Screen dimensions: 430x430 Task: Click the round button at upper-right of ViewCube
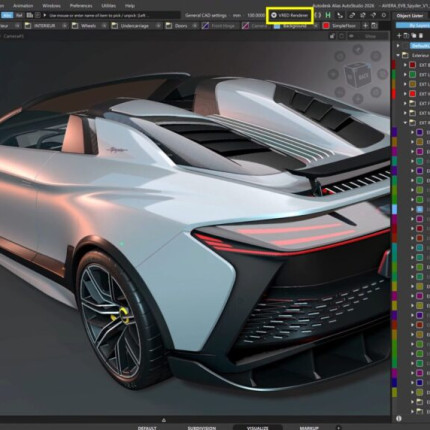pyautogui.click(x=376, y=56)
